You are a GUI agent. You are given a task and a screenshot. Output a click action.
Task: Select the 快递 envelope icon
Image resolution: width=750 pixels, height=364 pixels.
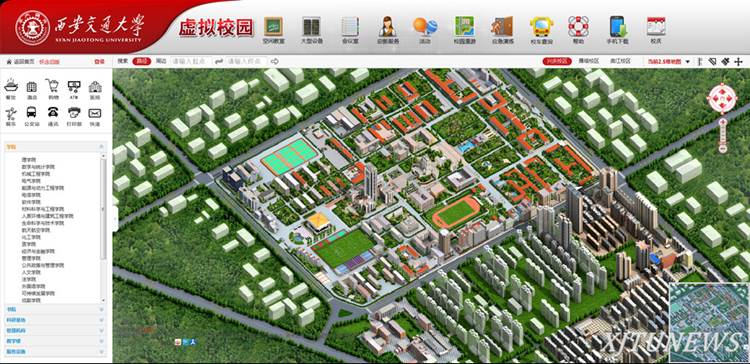[95, 113]
